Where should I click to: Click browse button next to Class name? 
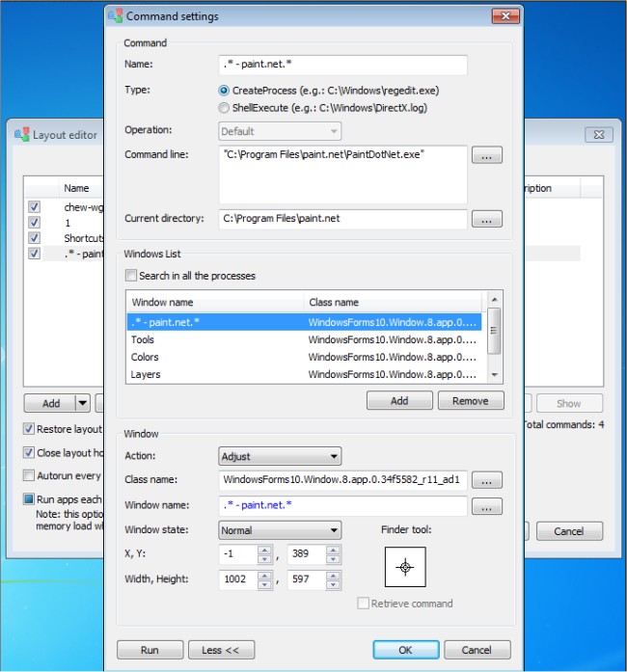[487, 480]
